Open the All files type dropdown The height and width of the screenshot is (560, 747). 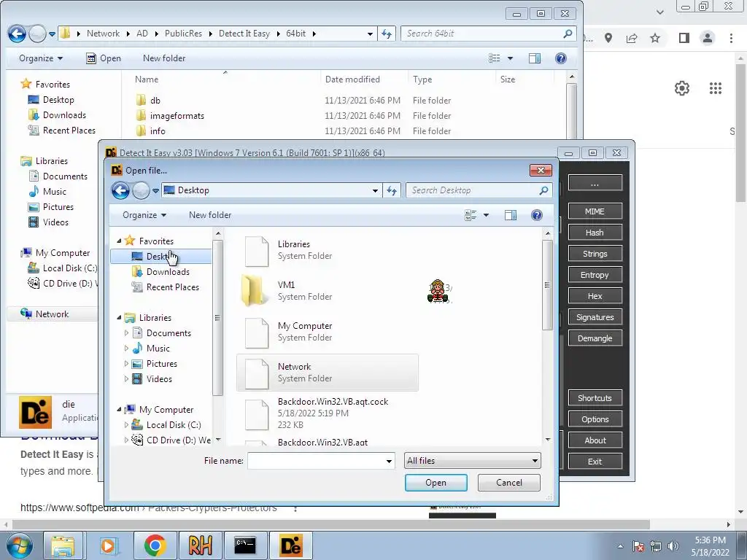473,461
